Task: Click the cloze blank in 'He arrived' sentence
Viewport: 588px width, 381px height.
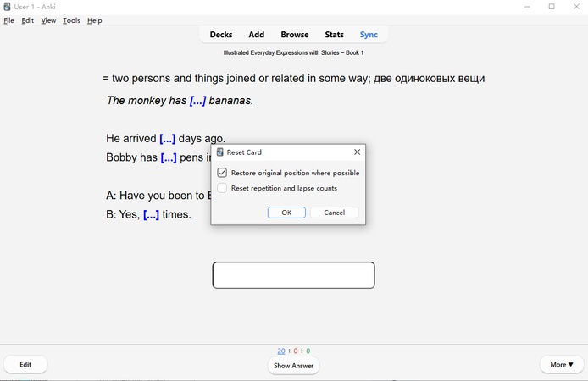Action: coord(167,138)
